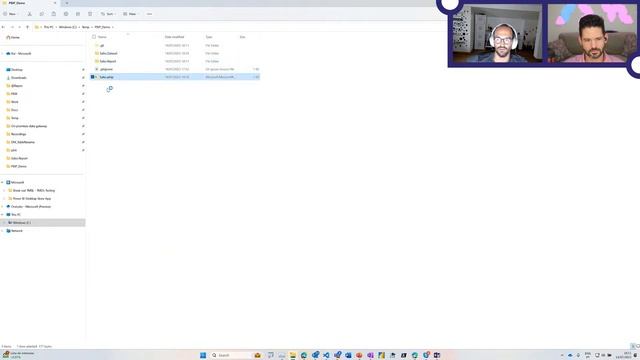
Task: Switch to large thumbnails view toggle in status bar
Action: 638,346
